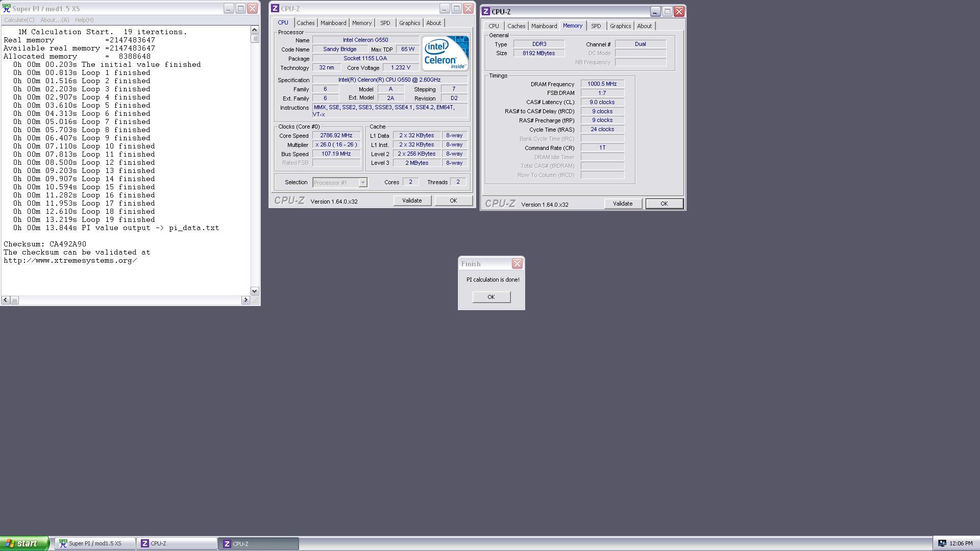Minimize the left CPU-Z window
This screenshot has width=980, height=551.
coord(445,8)
